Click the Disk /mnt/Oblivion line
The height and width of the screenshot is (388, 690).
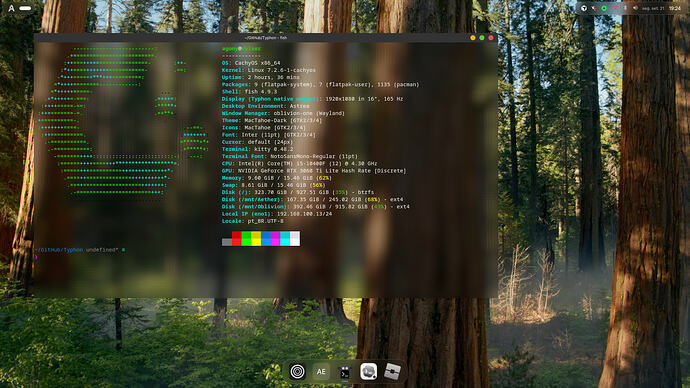[x=316, y=206]
